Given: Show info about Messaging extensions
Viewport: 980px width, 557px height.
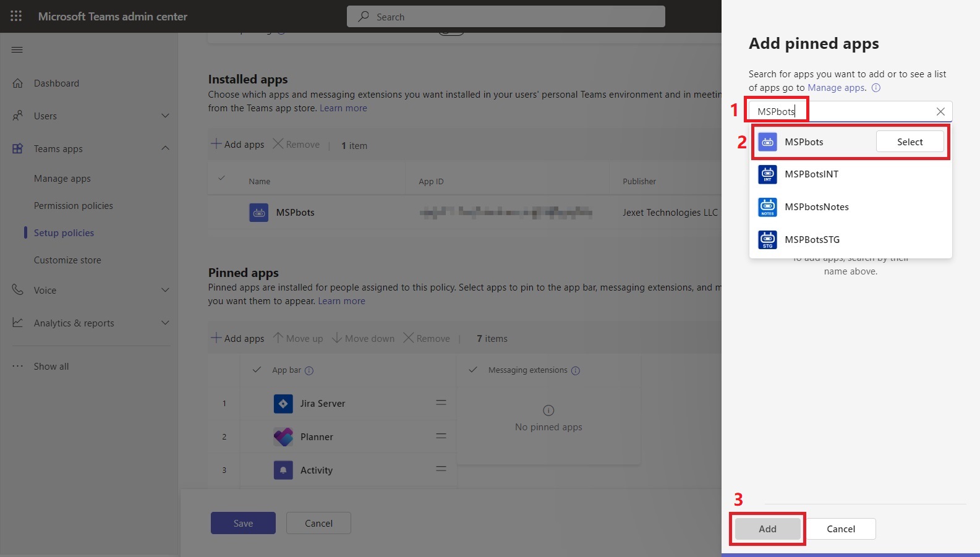Looking at the screenshot, I should tap(576, 371).
